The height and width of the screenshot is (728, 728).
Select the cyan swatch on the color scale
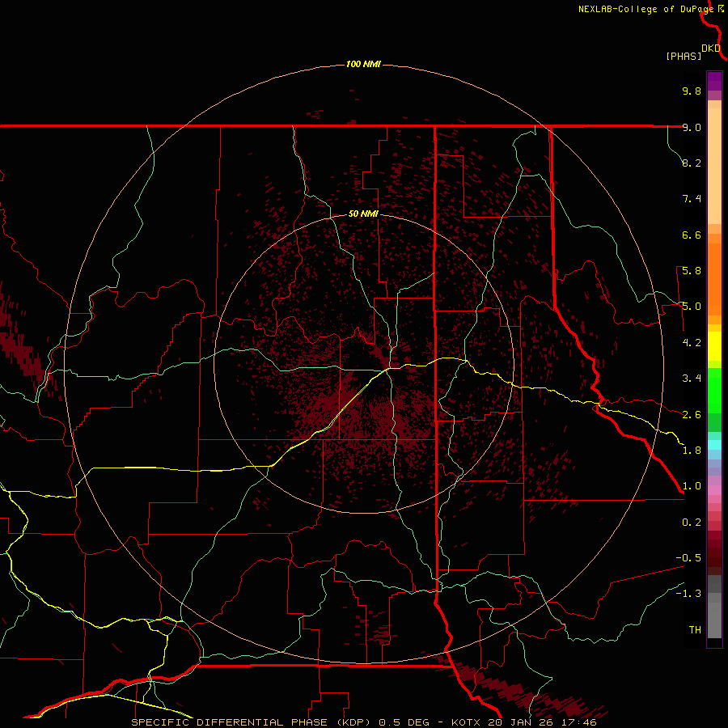click(x=714, y=445)
